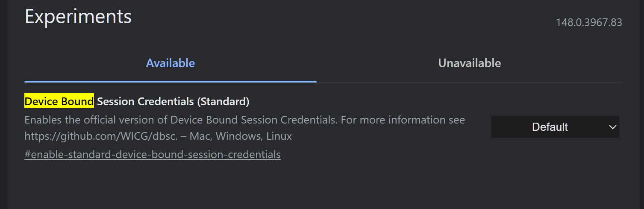Switch to the Available tab
This screenshot has width=644, height=209.
(x=170, y=63)
